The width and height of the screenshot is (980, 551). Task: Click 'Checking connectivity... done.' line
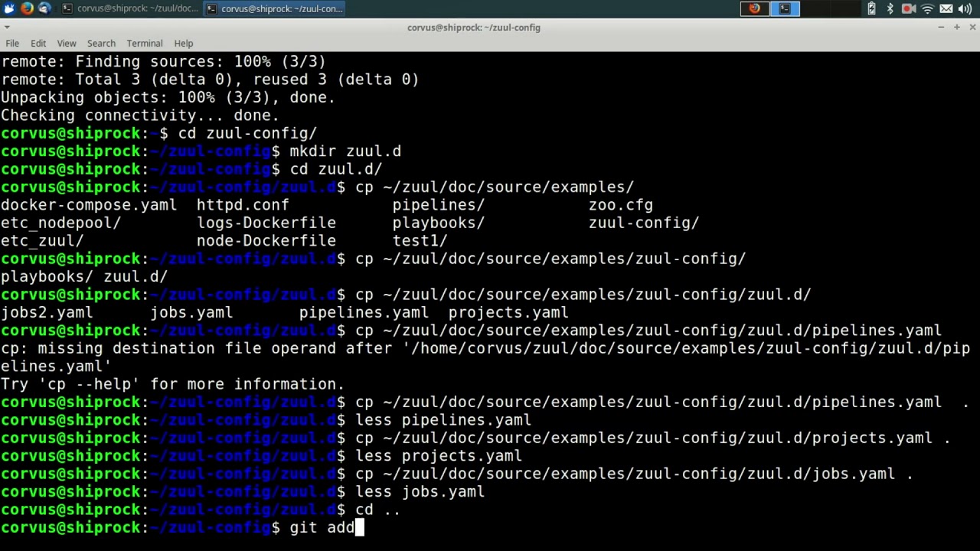point(140,116)
